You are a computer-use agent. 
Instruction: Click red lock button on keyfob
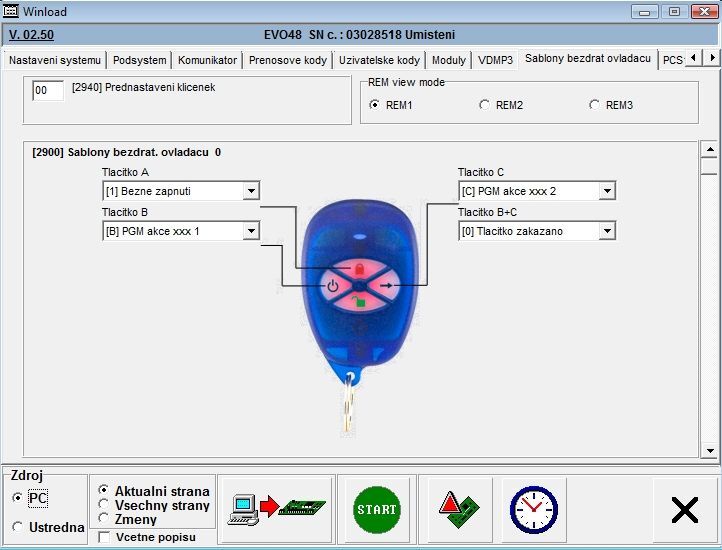[358, 269]
